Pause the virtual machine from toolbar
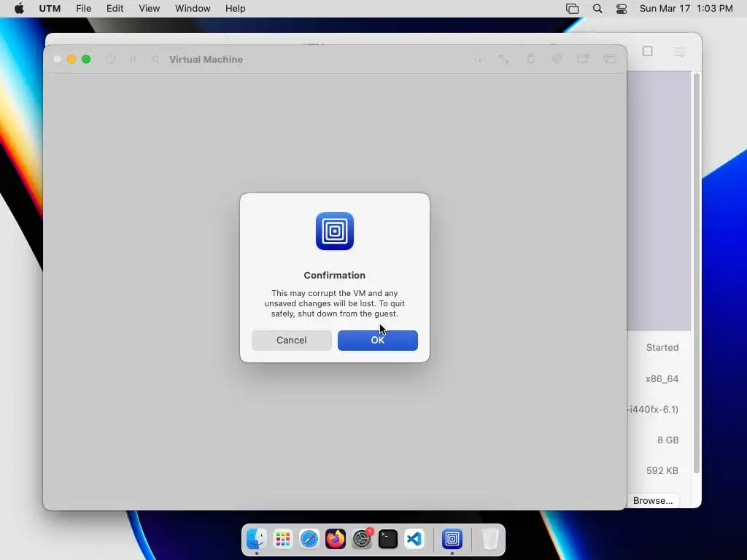 click(133, 59)
